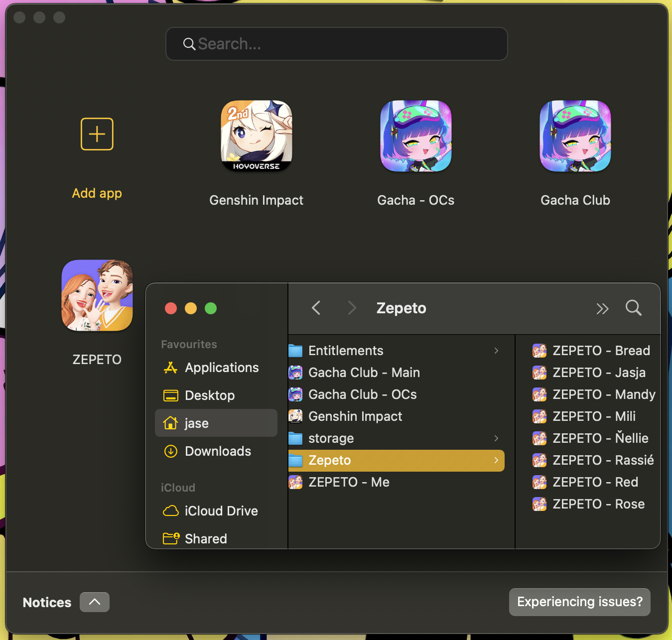Expand the toolbar overflow chevron
Image resolution: width=672 pixels, height=640 pixels.
click(602, 308)
